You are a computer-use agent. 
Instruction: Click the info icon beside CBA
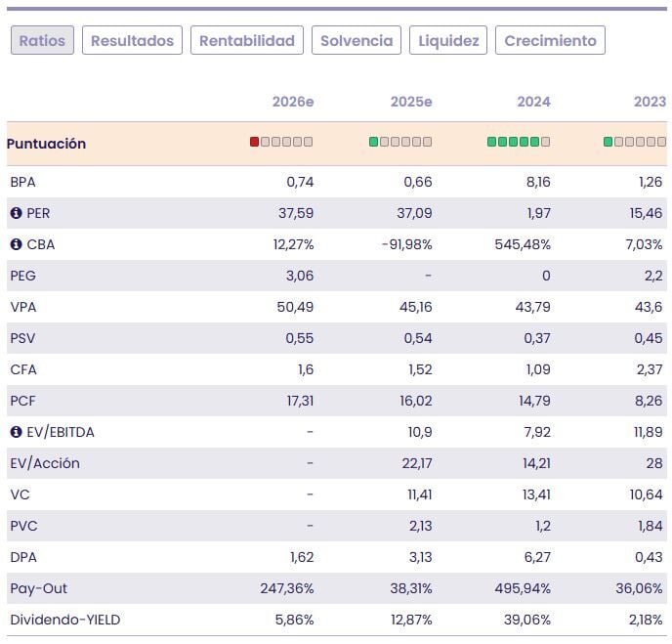tap(16, 244)
